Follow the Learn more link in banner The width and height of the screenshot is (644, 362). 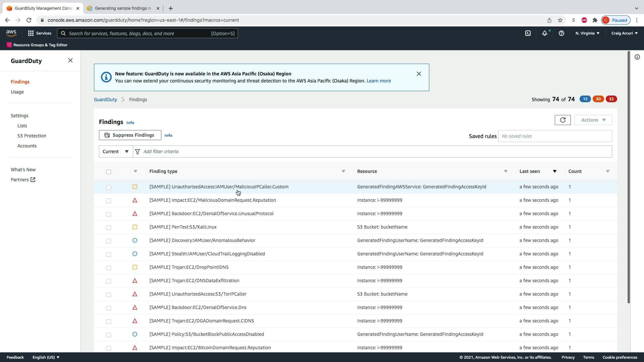click(378, 81)
